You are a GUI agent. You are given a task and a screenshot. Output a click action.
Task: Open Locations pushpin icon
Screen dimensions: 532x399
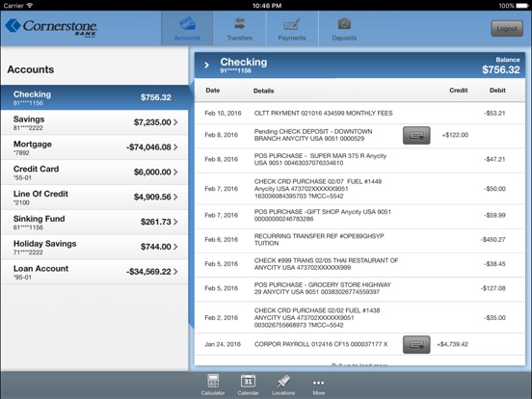click(x=283, y=382)
